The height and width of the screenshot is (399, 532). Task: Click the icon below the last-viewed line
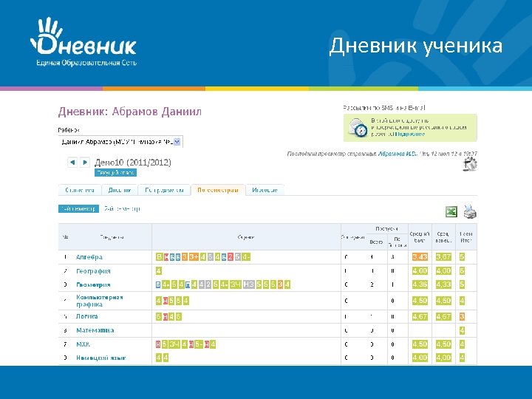pyautogui.click(x=470, y=164)
